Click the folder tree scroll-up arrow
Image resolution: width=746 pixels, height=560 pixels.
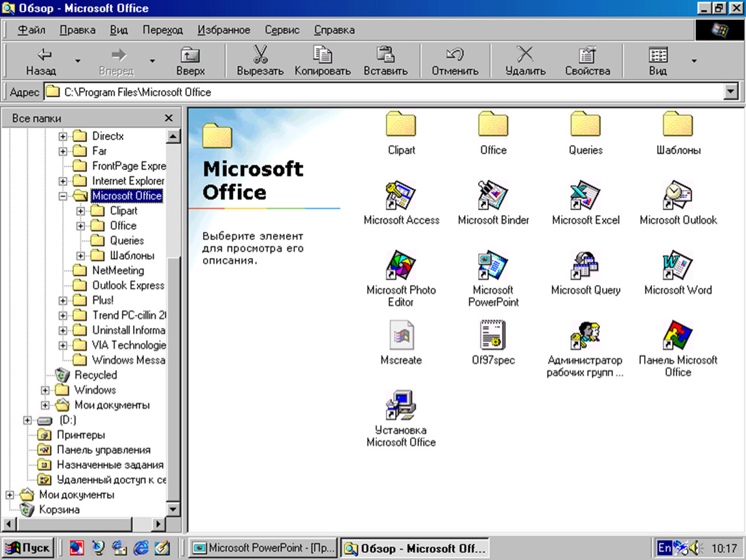coord(173,136)
